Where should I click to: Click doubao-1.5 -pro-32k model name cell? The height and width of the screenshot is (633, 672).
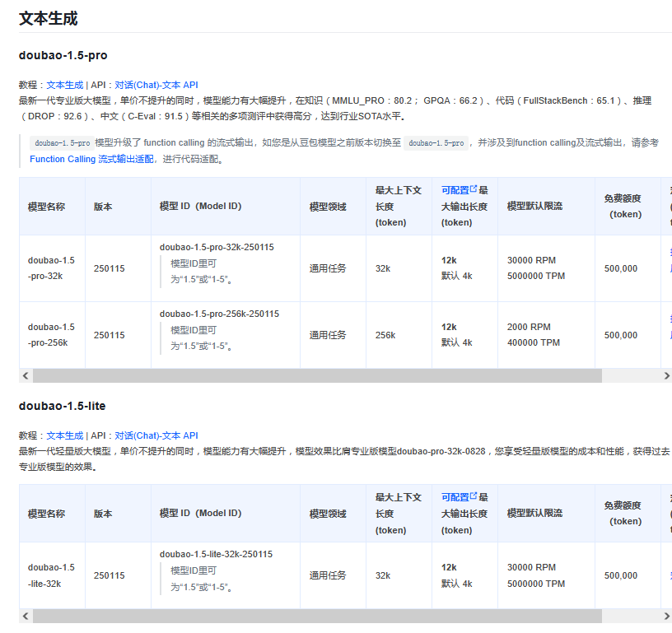pos(51,268)
